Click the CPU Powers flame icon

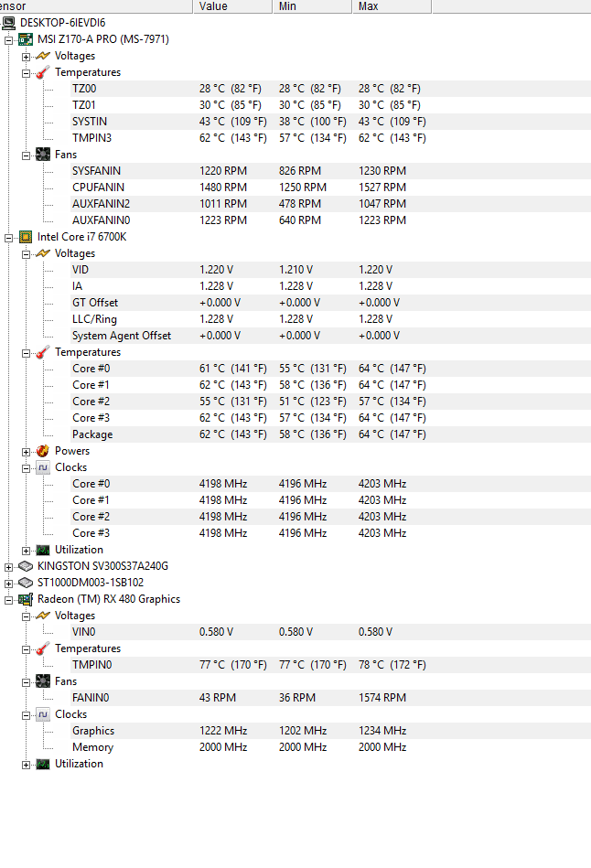(43, 451)
